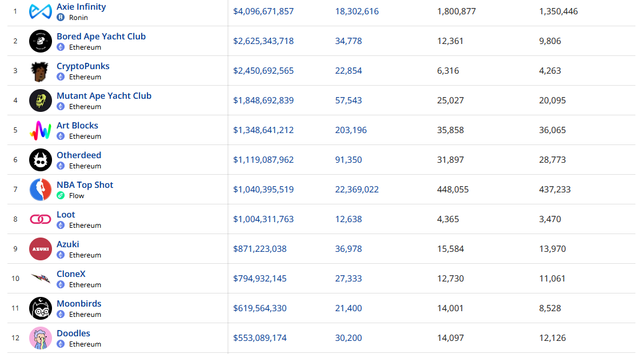Click the Loot chain-link logo
The image size is (644, 354).
pos(40,219)
